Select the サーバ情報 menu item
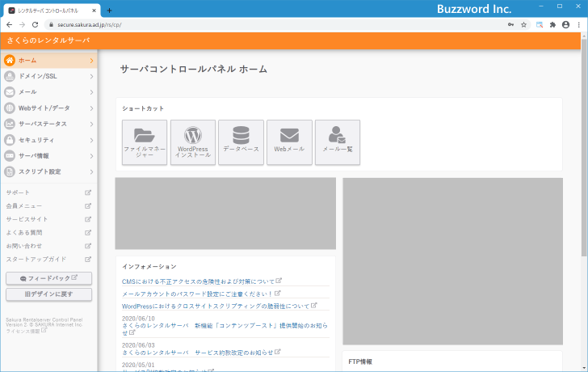This screenshot has height=372, width=588. click(48, 156)
